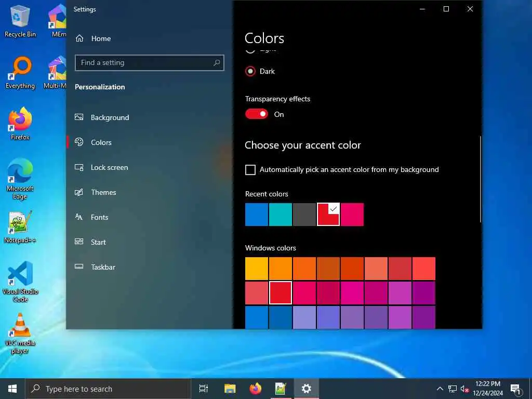
Task: Pick the teal recent color swatch
Action: click(280, 215)
